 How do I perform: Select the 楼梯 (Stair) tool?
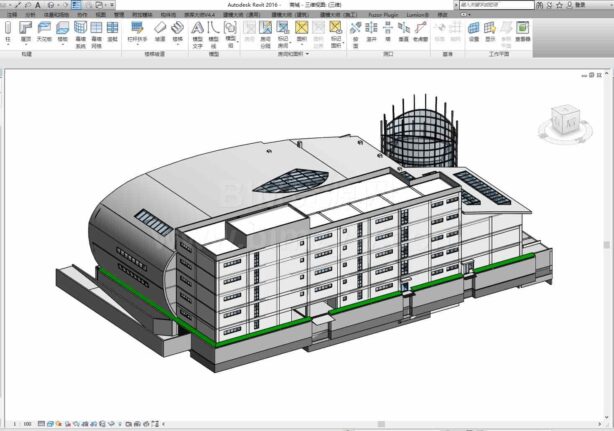pyautogui.click(x=177, y=32)
